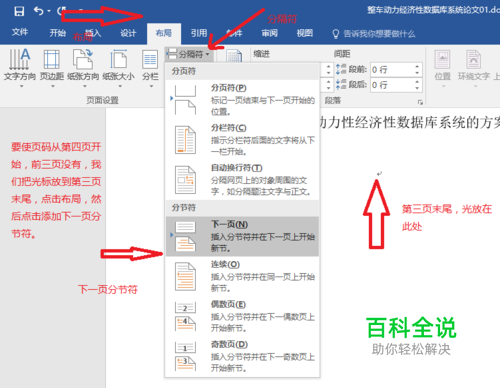Click the 分隔符 breaks dropdown button
The image size is (500, 388).
pos(189,54)
